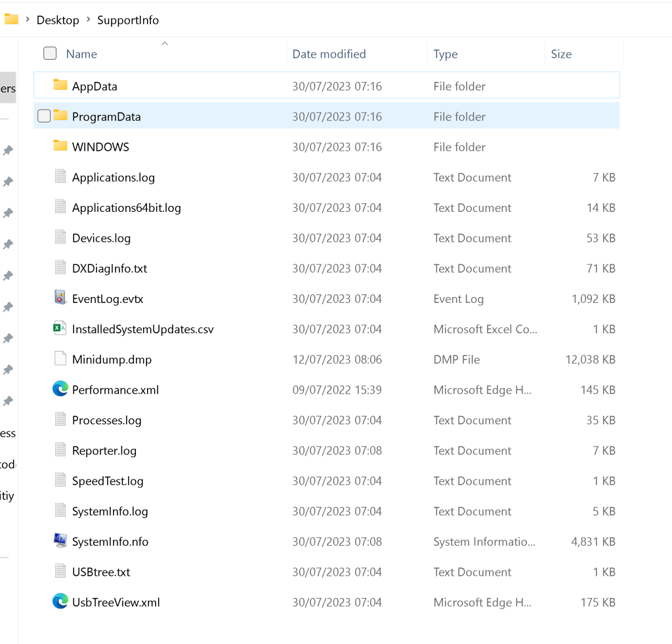Sort by the Date modified column header
Viewport: 672px width, 644px height.
(329, 54)
